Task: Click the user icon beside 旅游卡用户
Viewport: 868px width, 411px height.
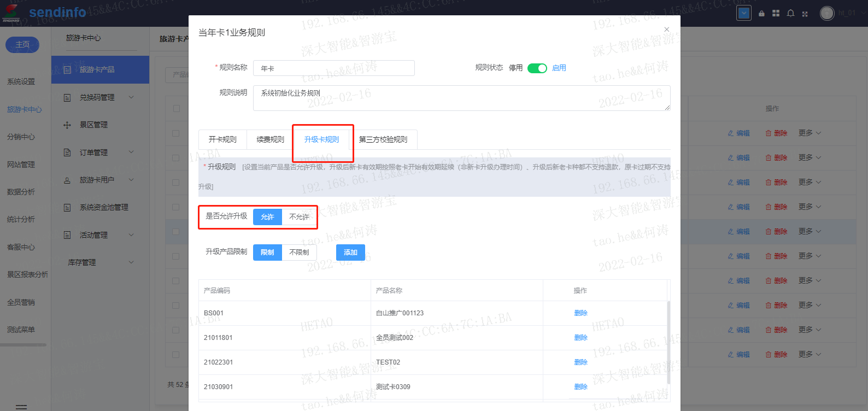Action: 67,180
